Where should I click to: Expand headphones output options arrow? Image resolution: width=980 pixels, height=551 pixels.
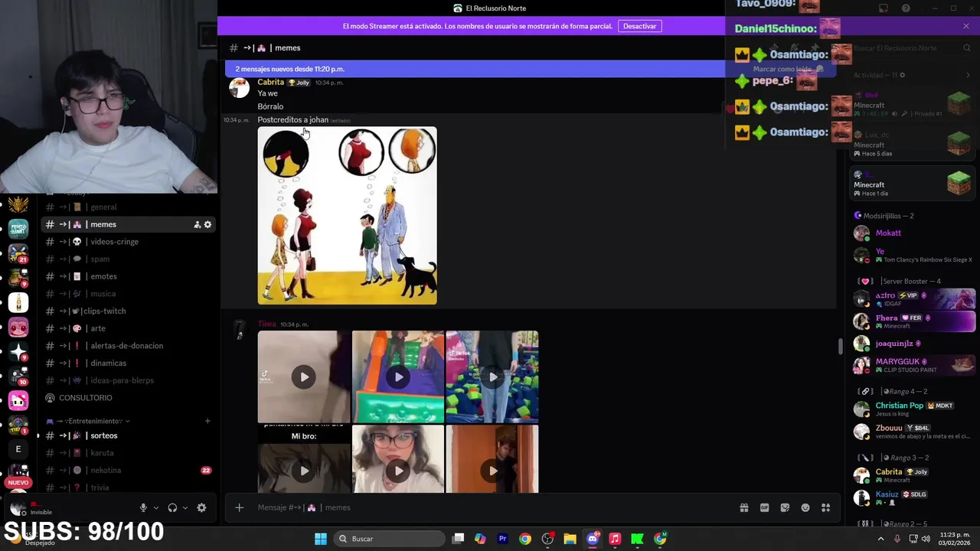tap(185, 507)
